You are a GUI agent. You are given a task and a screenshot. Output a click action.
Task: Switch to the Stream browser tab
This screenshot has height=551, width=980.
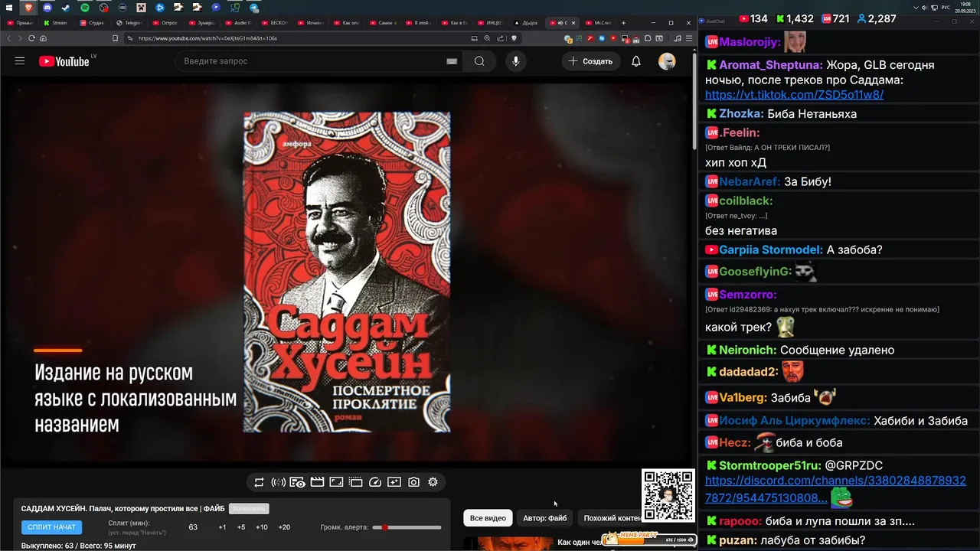point(56,23)
